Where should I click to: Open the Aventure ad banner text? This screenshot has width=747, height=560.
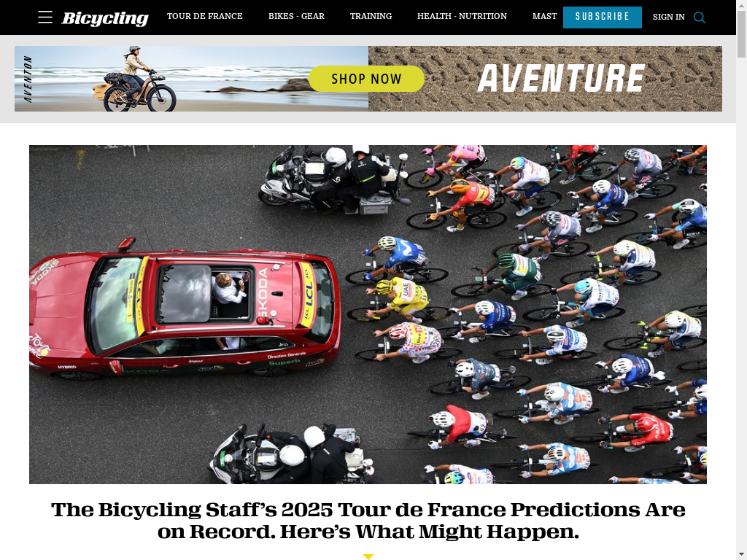(x=561, y=79)
